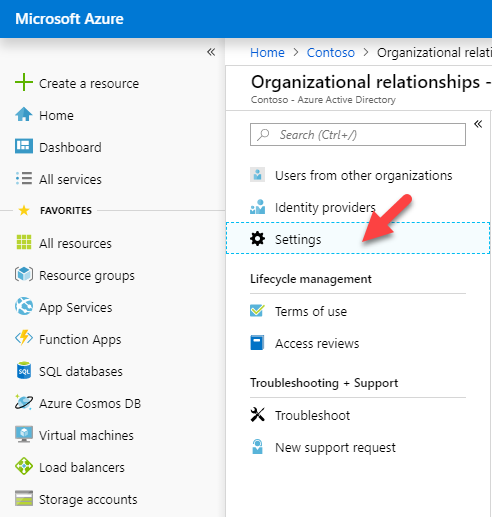Screen dimensions: 492x517
Task: Click the Virtual machines monitor icon
Action: pyautogui.click(x=24, y=434)
